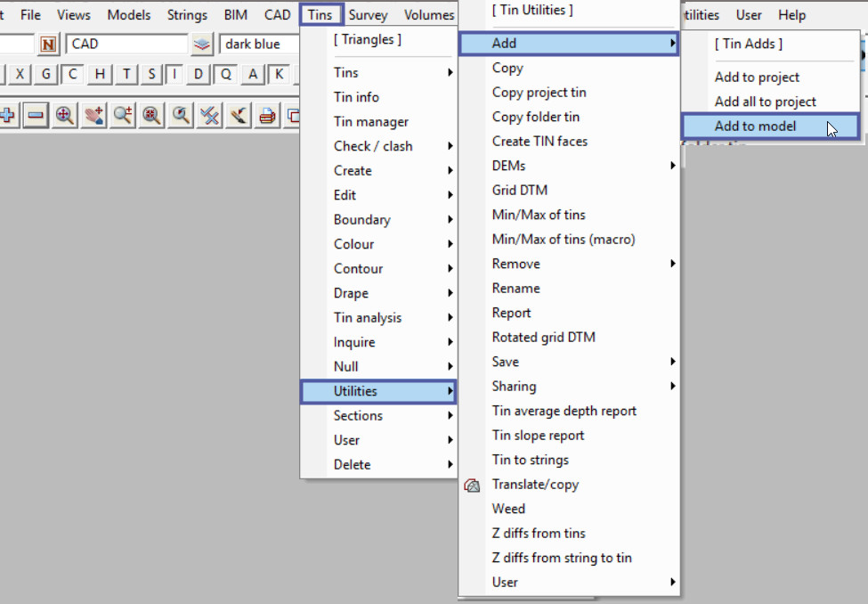Toggle the Q snap button
The image size is (868, 604).
click(226, 74)
